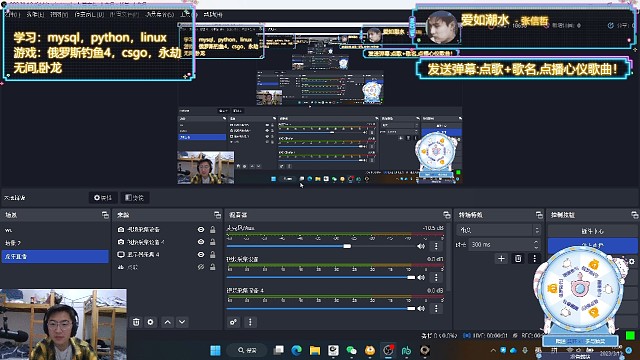Click the OneDrive cloud icon in the system tray
The height and width of the screenshot is (360, 640).
[513, 350]
